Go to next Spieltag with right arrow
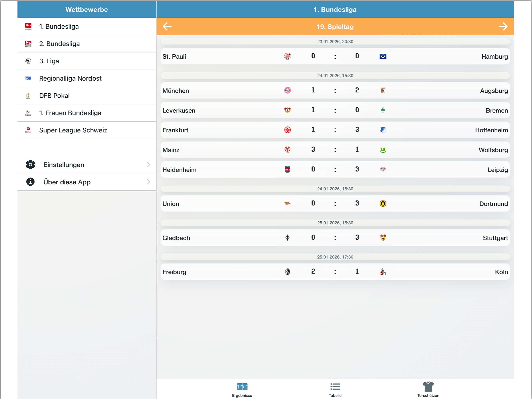 point(503,26)
